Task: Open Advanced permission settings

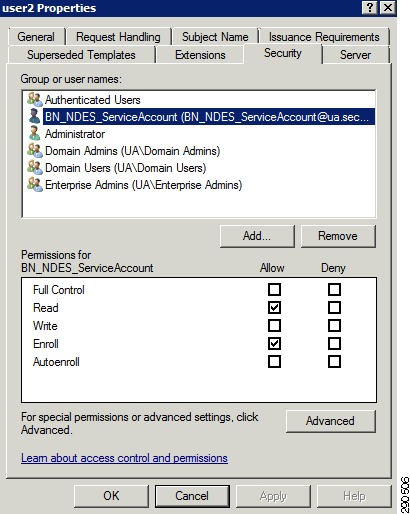Action: pos(330,421)
